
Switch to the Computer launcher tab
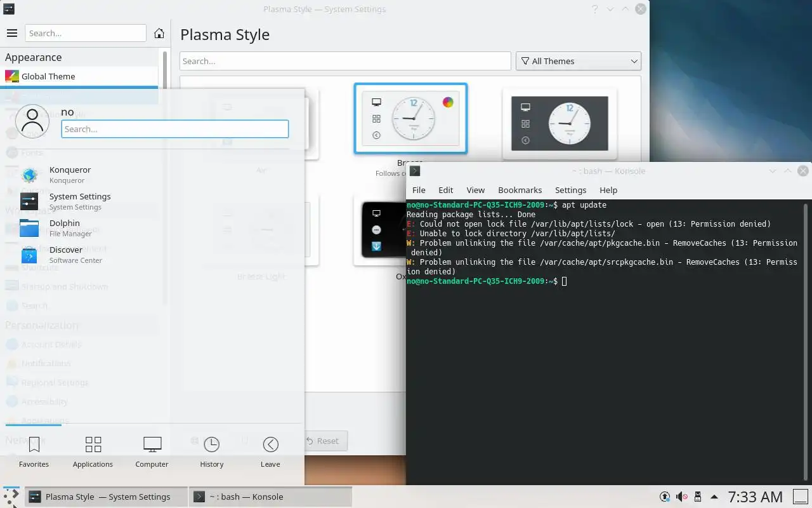pos(152,451)
